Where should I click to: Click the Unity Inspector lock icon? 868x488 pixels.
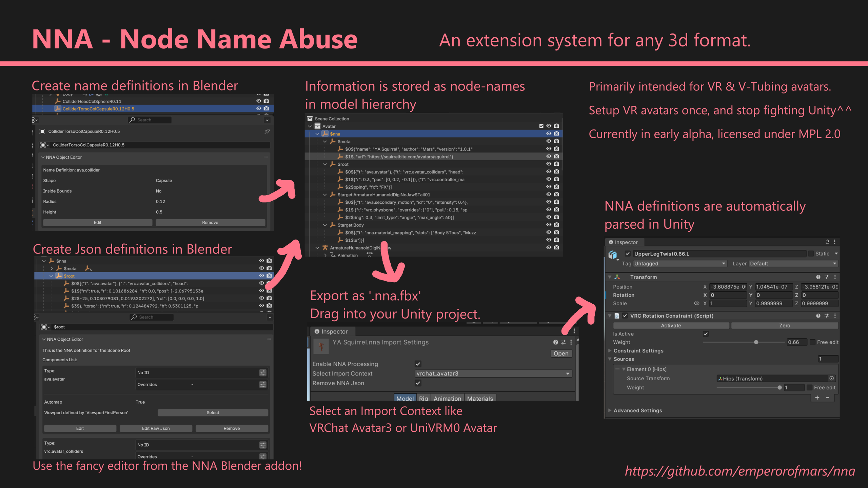(827, 242)
